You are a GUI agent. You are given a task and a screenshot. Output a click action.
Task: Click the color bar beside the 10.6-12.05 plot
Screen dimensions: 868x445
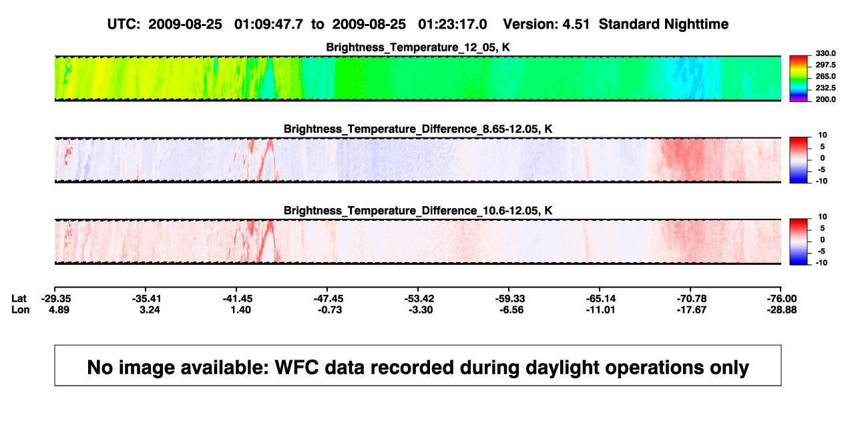[x=799, y=242]
